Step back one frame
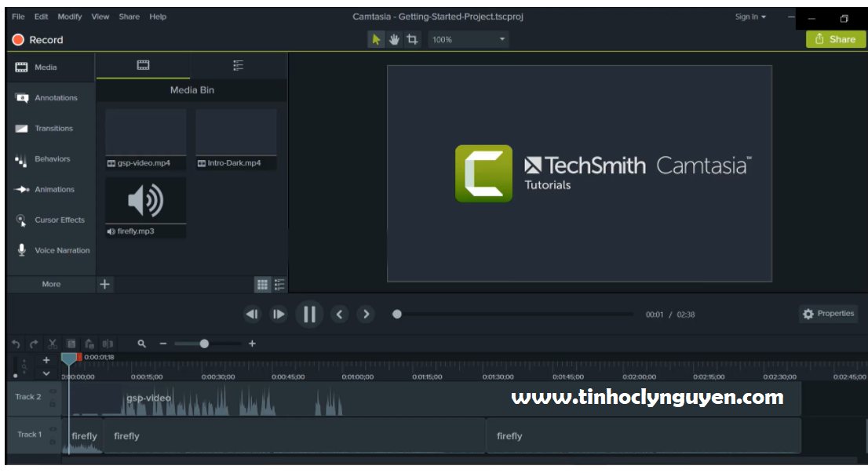 click(x=253, y=315)
